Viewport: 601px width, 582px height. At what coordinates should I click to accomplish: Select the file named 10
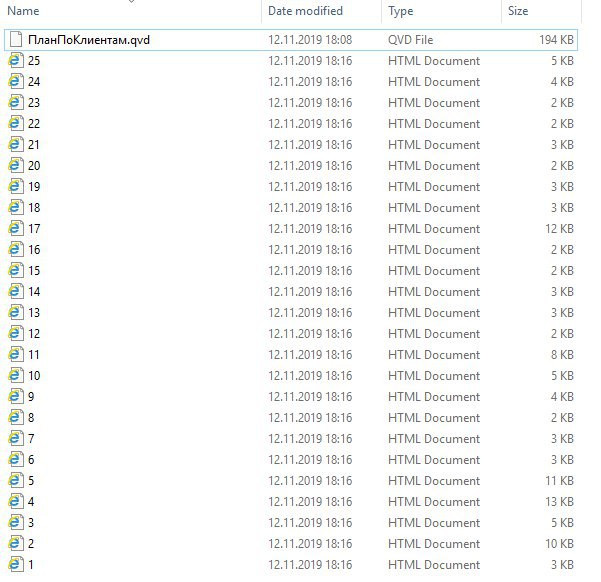pos(34,375)
